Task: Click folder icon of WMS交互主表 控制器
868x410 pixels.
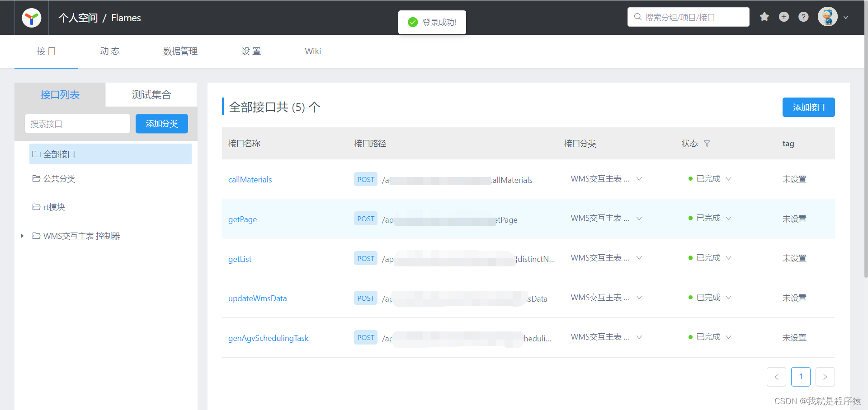Action: coord(36,236)
